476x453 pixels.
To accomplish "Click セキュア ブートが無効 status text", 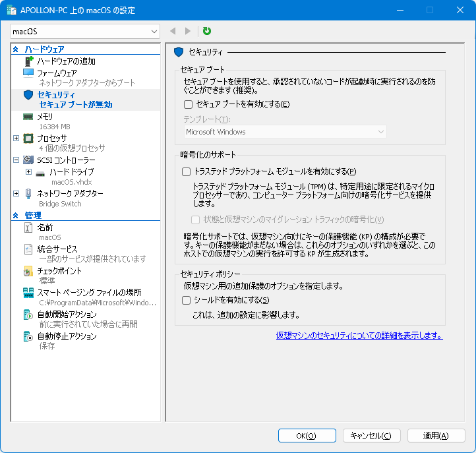I will click(x=76, y=105).
